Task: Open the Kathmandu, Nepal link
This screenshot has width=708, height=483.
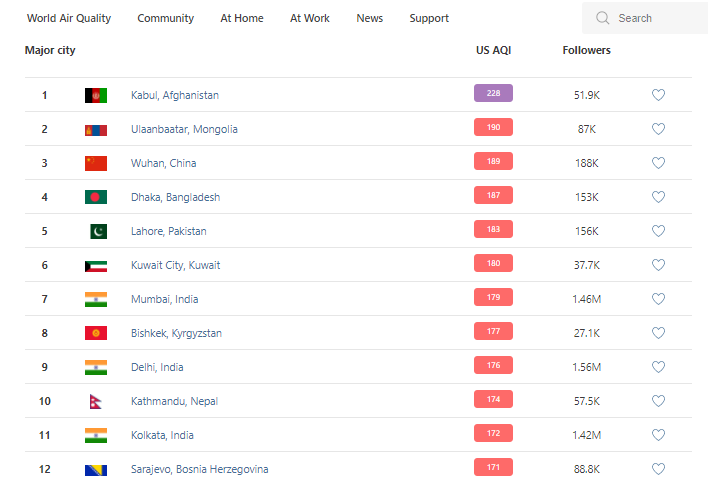Action: click(x=174, y=401)
